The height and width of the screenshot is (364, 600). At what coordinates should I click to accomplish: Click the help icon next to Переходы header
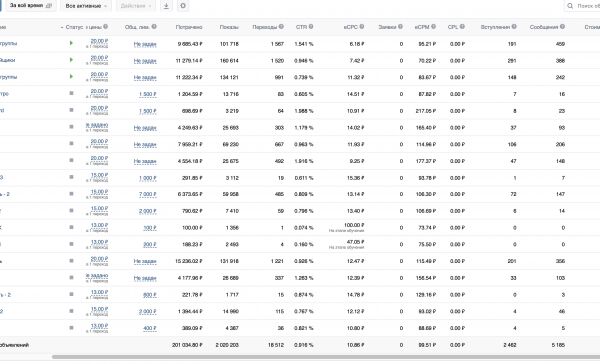(x=281, y=26)
